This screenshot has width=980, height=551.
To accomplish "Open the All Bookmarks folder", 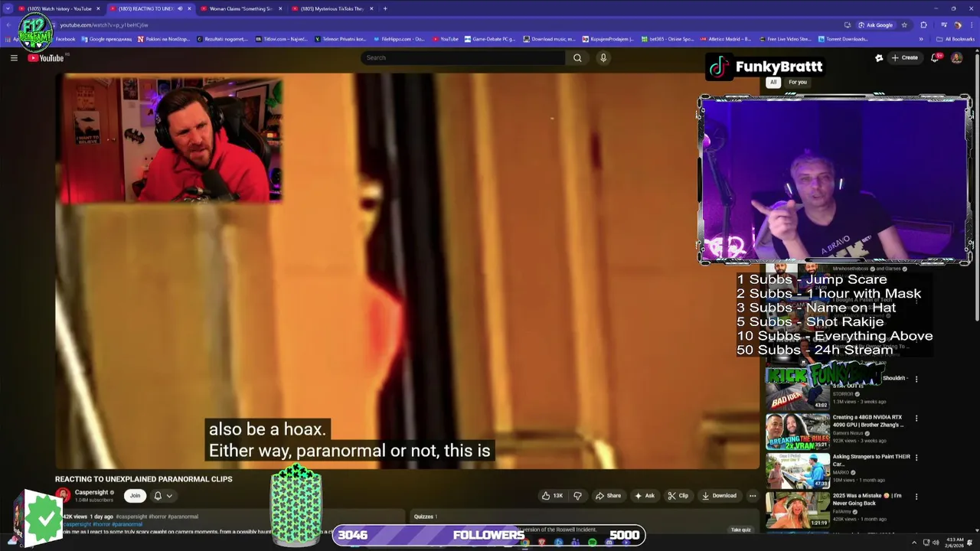I will (x=955, y=39).
